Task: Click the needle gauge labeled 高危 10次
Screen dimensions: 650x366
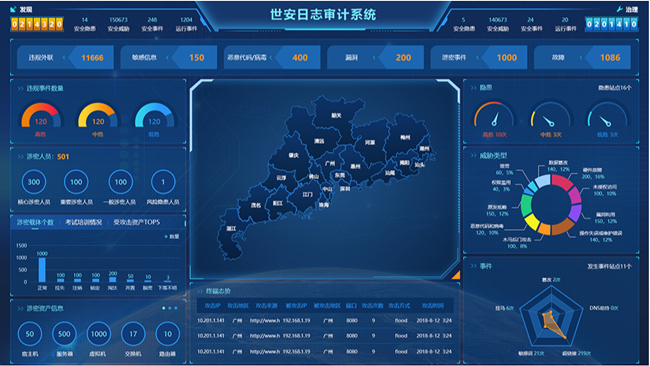Action: (494, 115)
